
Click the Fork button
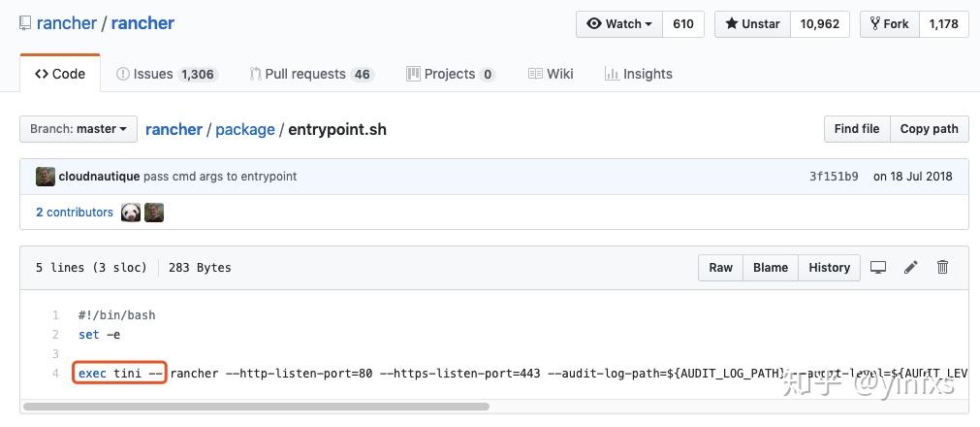click(x=889, y=24)
